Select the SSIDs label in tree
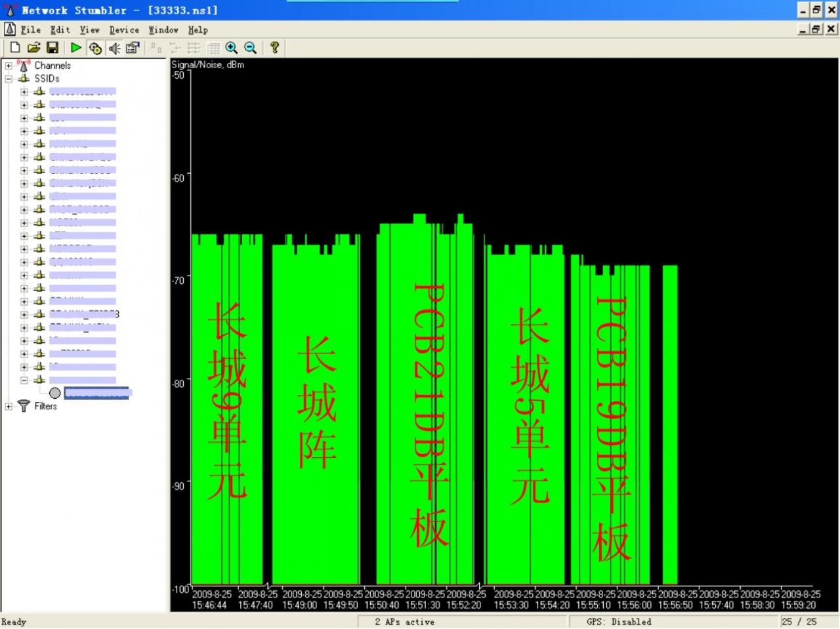840x629 pixels. point(47,78)
